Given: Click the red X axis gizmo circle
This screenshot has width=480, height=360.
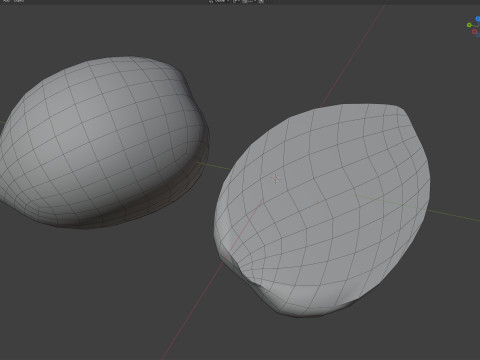Looking at the screenshot, I should (x=475, y=31).
